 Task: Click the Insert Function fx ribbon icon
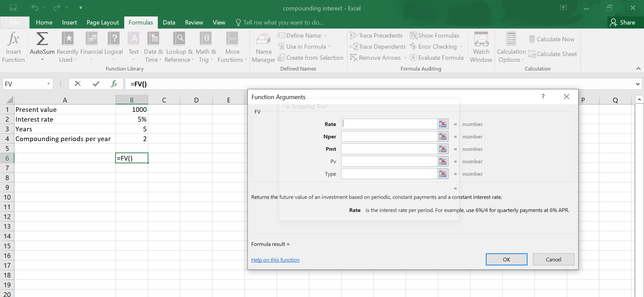13,47
